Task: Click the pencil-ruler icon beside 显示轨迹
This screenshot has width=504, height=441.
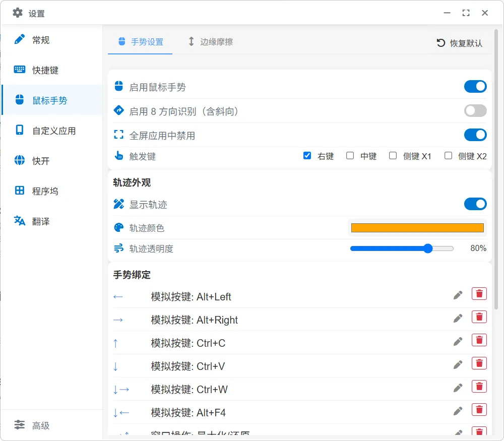Action: pos(118,204)
